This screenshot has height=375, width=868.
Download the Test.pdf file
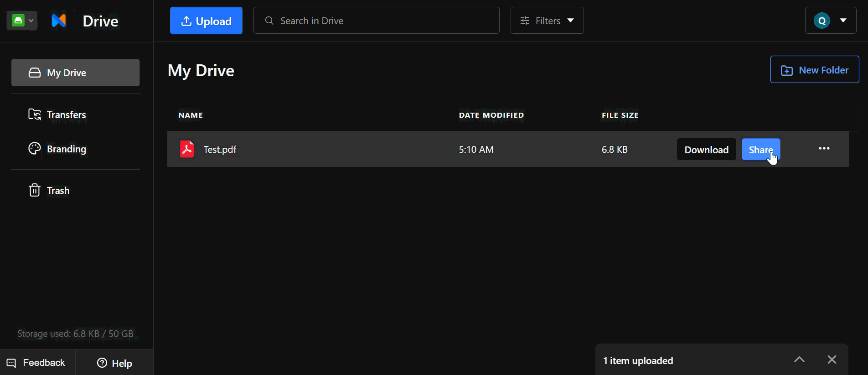[707, 150]
